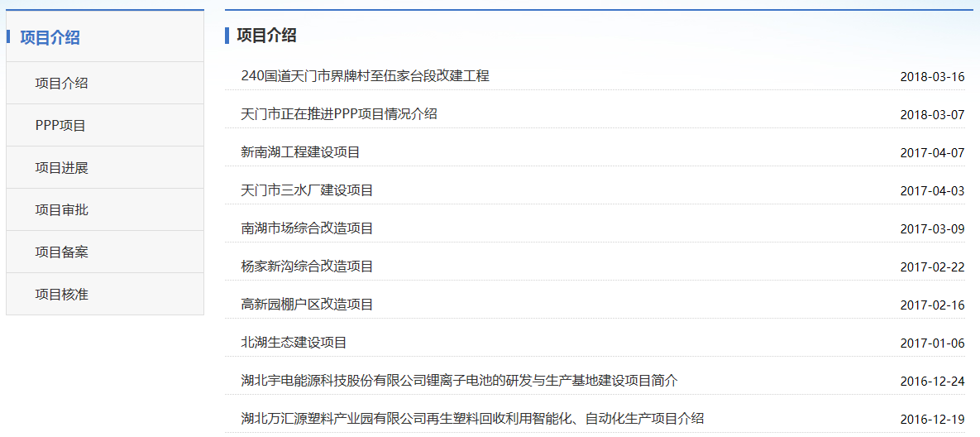
Task: Open 湖北宇电能源科技 锂离子电池 project link
Action: coord(459,381)
